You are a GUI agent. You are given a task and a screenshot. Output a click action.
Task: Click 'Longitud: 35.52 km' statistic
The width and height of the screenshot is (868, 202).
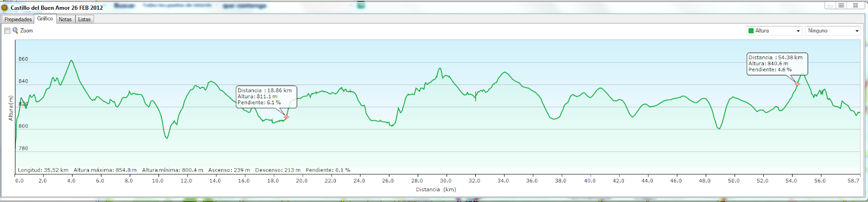43,170
